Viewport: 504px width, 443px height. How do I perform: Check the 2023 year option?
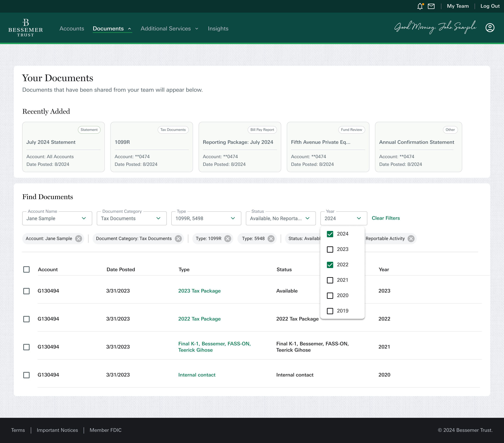(x=330, y=249)
